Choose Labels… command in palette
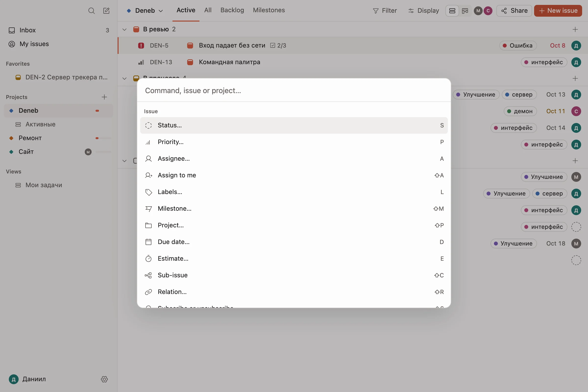This screenshot has width=588, height=392. pos(294,192)
